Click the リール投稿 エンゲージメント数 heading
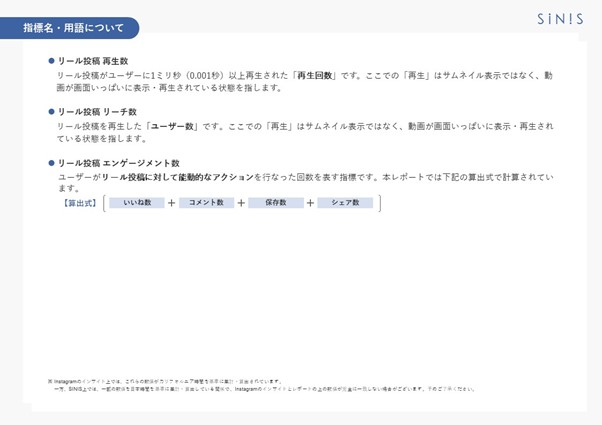Viewport: 602px width, 425px height. (x=118, y=163)
